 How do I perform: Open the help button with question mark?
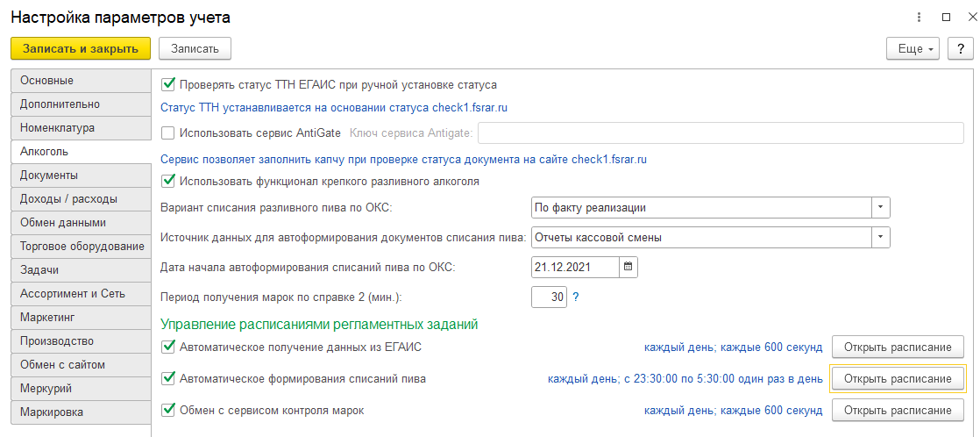click(960, 49)
